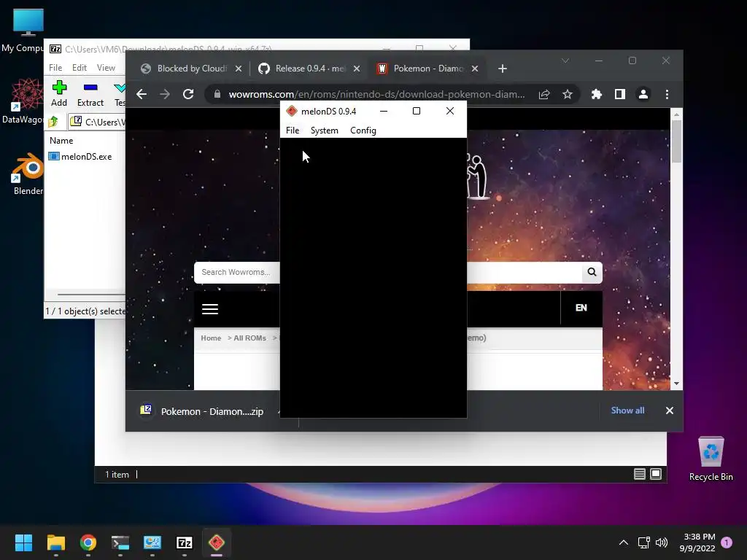
Task: Open My Computer desktop icon
Action: point(24,31)
